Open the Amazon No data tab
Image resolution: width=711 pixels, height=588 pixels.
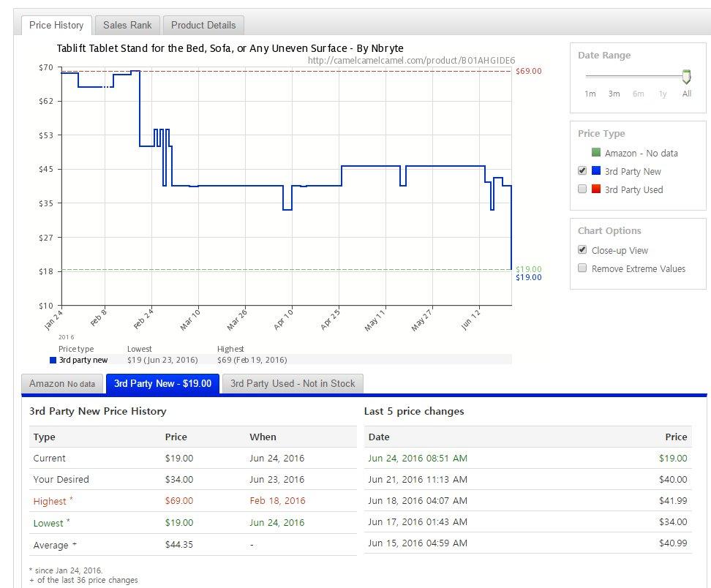[x=62, y=383]
